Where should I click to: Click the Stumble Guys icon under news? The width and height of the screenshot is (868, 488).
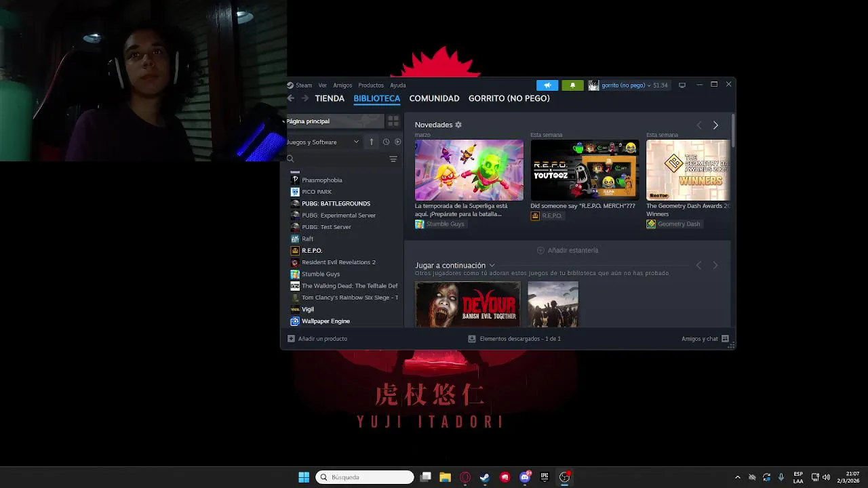tap(420, 224)
